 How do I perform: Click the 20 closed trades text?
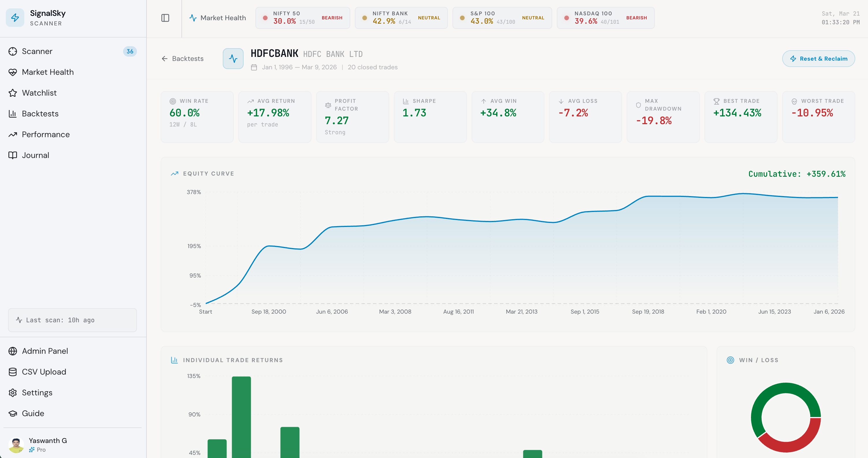click(x=372, y=67)
